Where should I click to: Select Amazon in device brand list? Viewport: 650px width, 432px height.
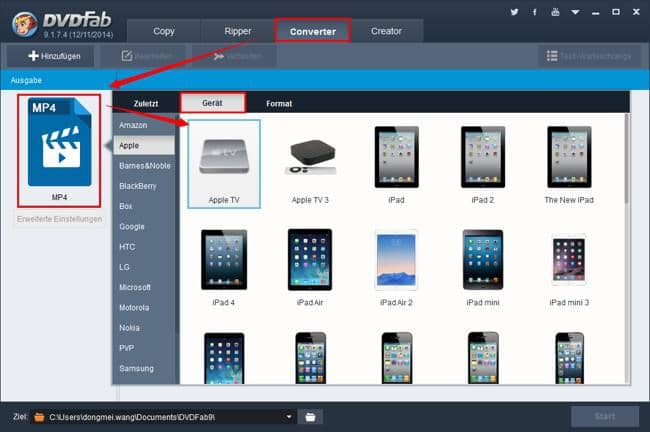(144, 125)
